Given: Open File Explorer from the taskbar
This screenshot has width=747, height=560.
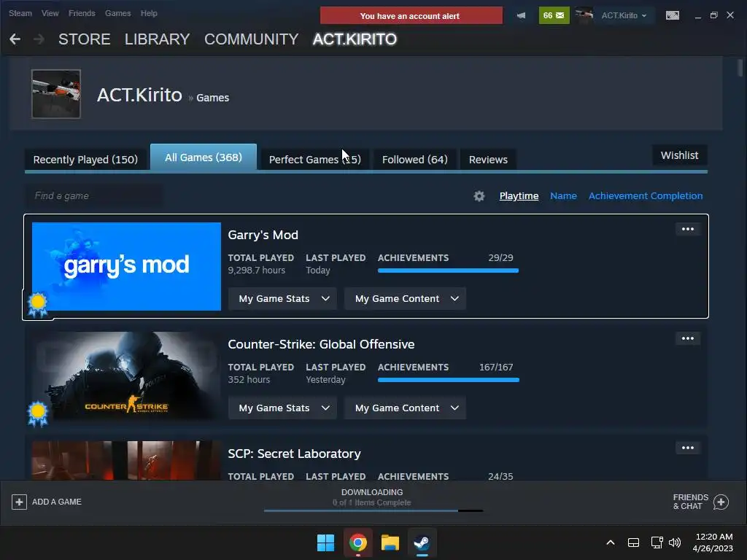Looking at the screenshot, I should point(390,542).
